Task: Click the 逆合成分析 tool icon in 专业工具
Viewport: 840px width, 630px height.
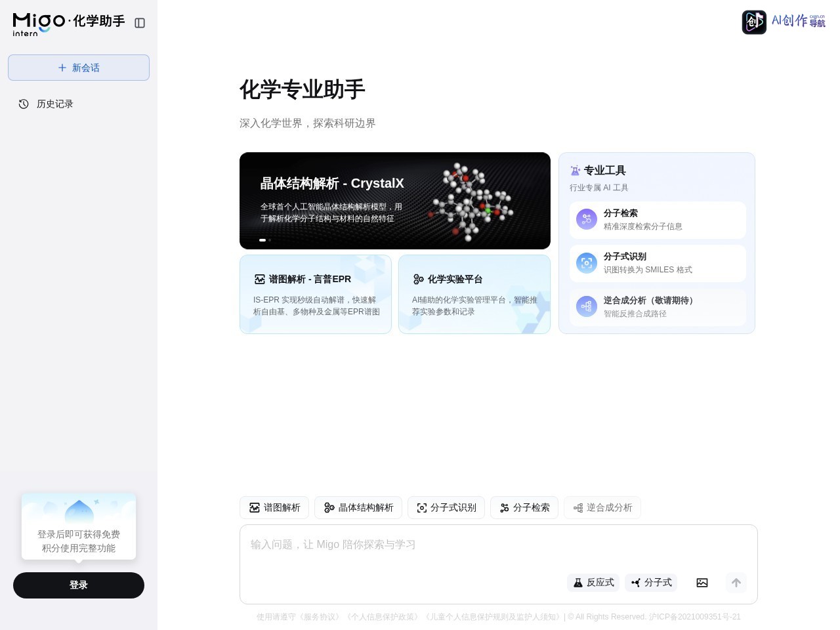Action: click(587, 306)
